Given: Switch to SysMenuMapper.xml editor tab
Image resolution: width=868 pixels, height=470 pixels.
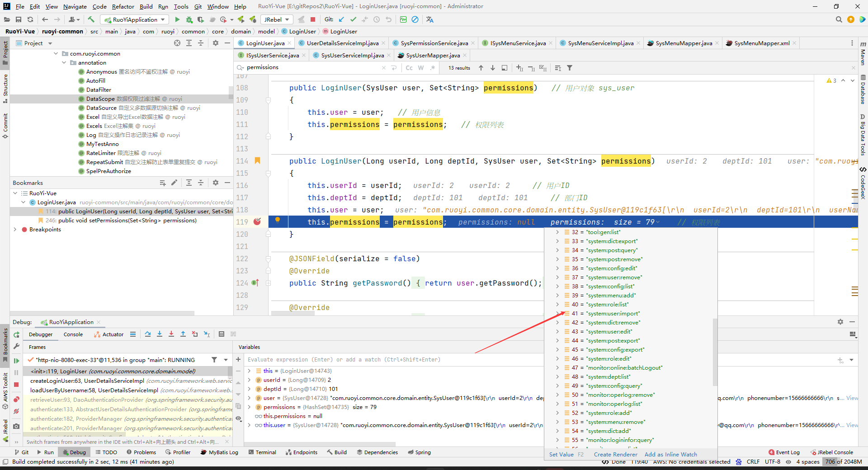Looking at the screenshot, I should click(x=761, y=43).
